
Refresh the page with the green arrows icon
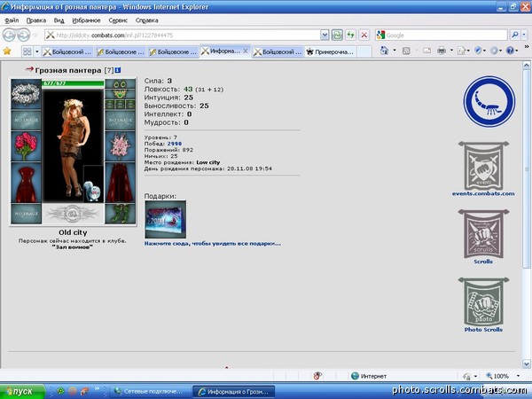coord(350,35)
